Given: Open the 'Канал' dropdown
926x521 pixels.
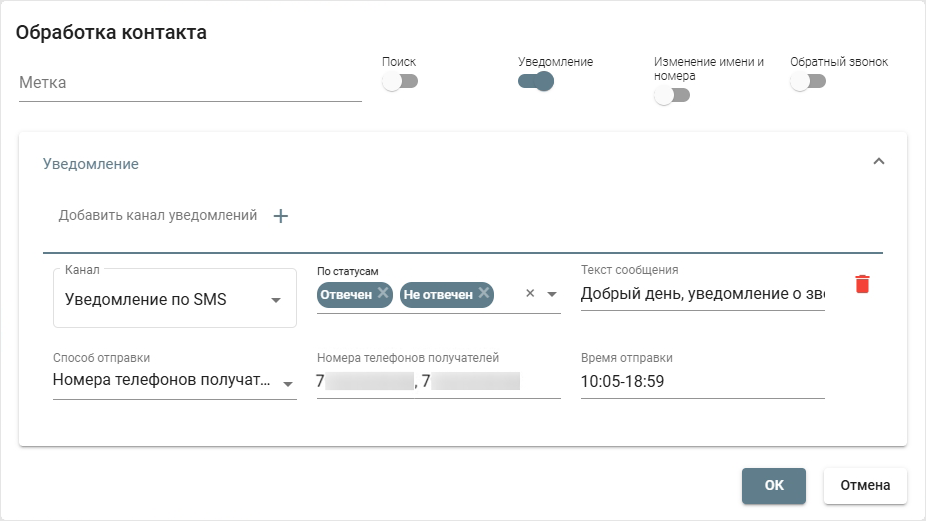Looking at the screenshot, I should pyautogui.click(x=175, y=299).
